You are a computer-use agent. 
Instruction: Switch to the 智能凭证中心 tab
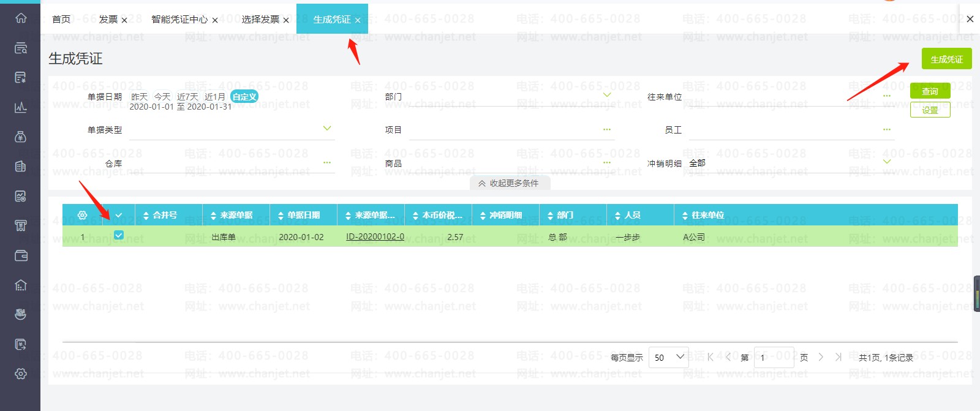tap(179, 20)
